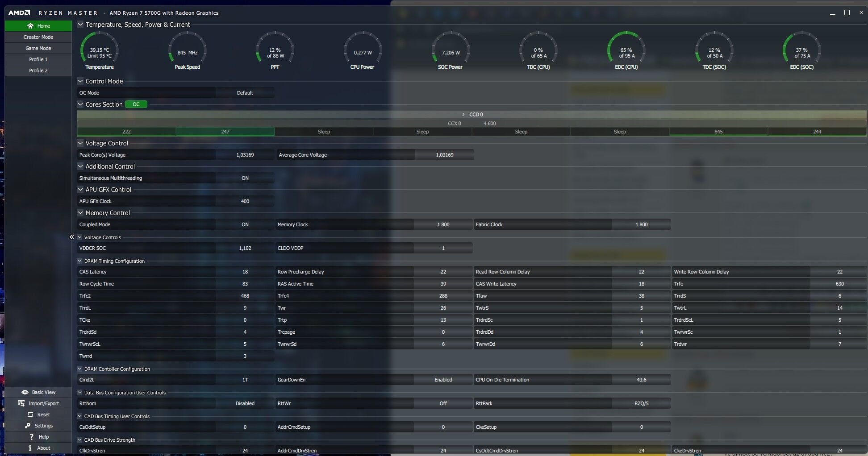Collapse DRAM Timing Configuration section
The height and width of the screenshot is (456, 868).
coord(80,261)
